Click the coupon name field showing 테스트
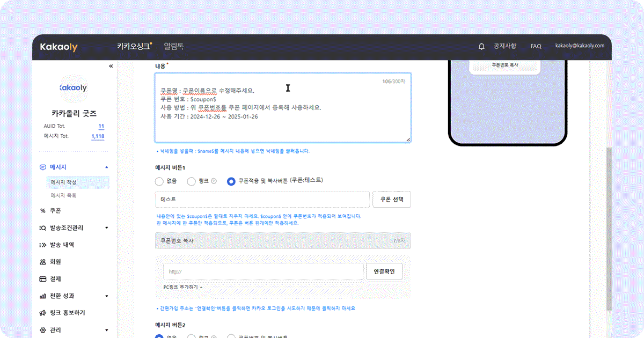The height and width of the screenshot is (338, 644). [262, 199]
